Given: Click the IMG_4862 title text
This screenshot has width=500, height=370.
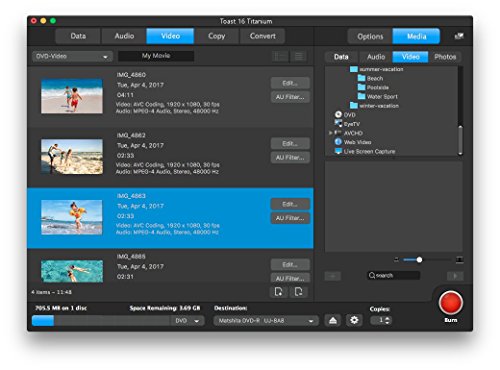Looking at the screenshot, I should (131, 135).
